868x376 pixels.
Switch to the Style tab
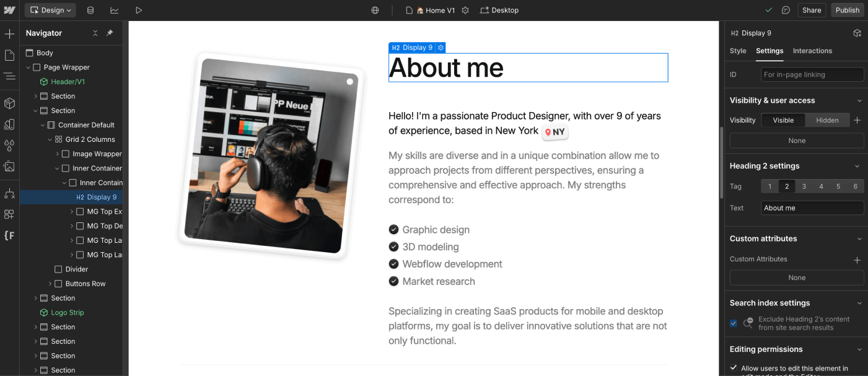coord(738,51)
